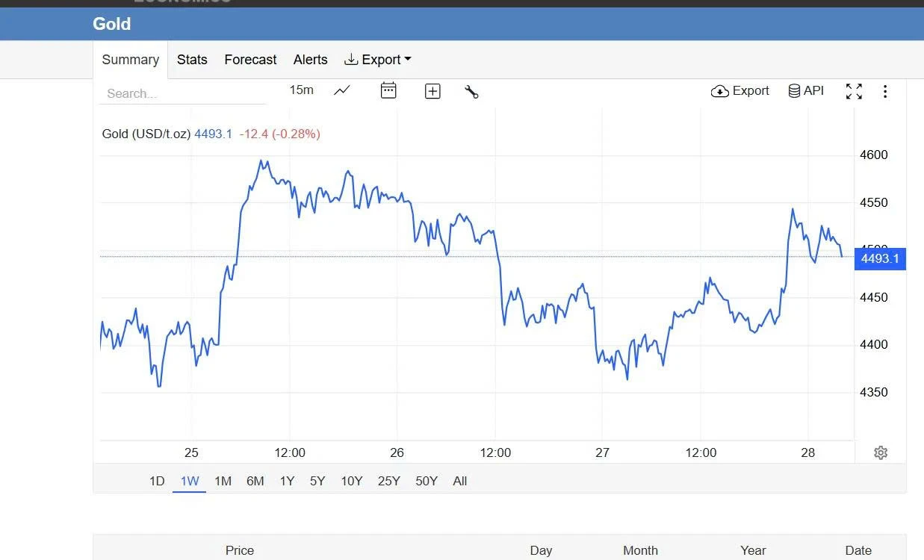Viewport: 924px width, 560px height.
Task: Show the 5Y price history
Action: pos(317,481)
